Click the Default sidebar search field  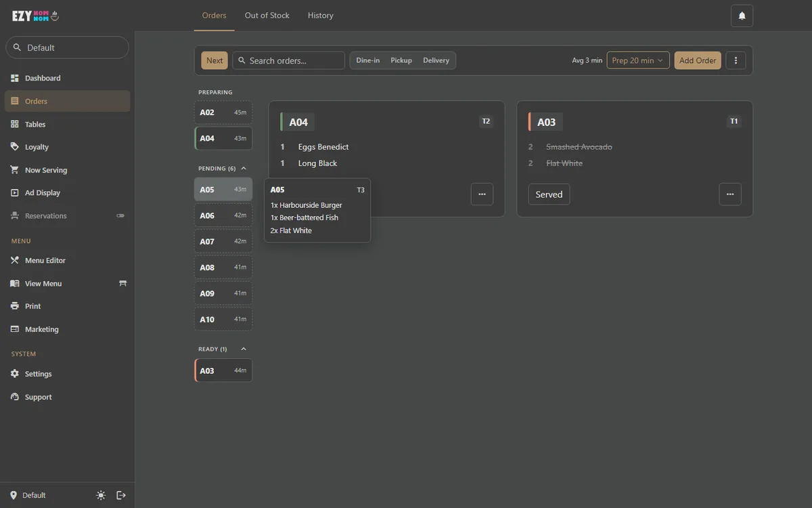tap(67, 47)
